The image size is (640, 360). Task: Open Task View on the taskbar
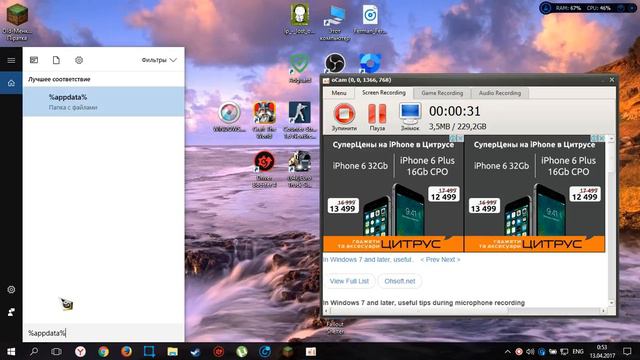coord(56,351)
